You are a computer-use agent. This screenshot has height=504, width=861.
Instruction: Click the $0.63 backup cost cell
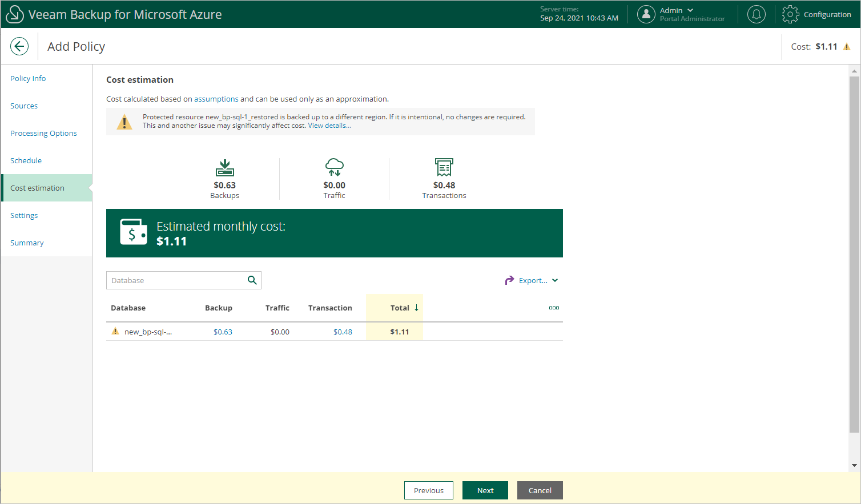[x=223, y=332]
